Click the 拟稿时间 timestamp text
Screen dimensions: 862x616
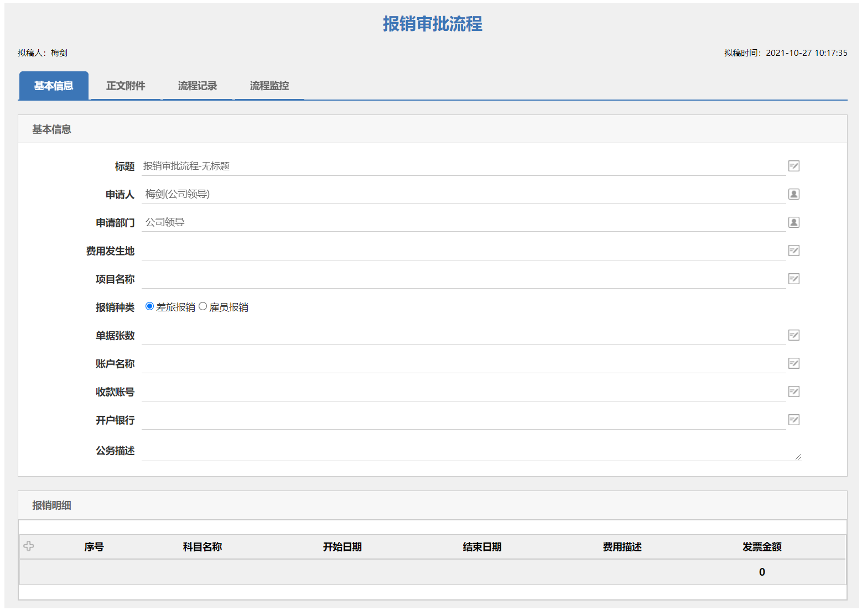pyautogui.click(x=786, y=53)
